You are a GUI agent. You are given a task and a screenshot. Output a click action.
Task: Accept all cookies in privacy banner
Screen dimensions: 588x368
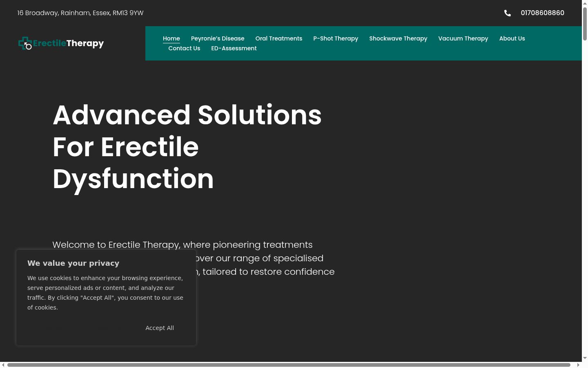click(160, 328)
